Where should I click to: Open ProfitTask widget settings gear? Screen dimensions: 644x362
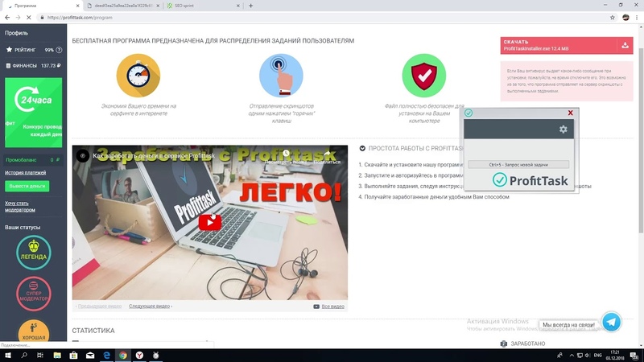pos(563,130)
